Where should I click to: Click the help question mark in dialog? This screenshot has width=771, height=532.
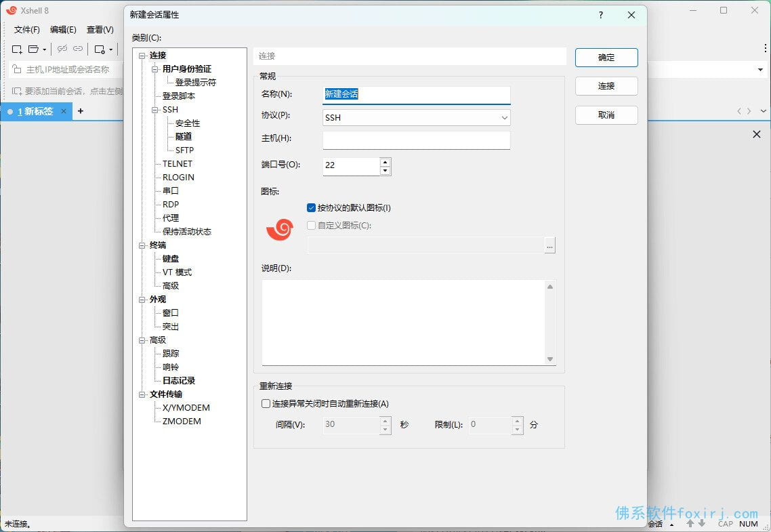click(601, 15)
